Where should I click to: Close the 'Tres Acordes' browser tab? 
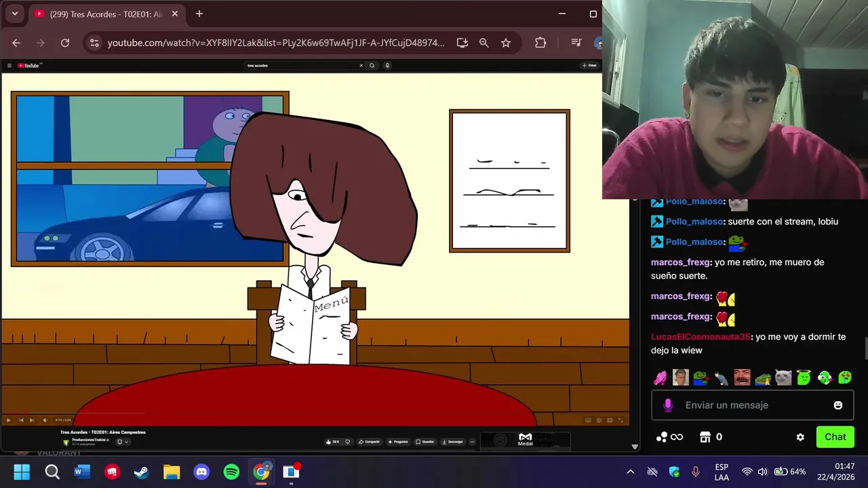click(x=175, y=14)
